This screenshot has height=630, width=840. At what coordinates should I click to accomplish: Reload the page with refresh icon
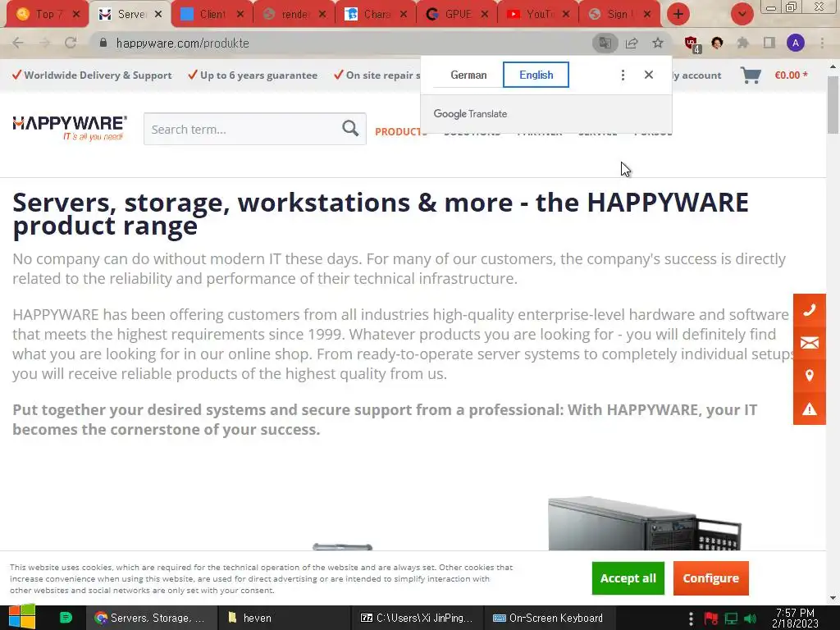[71, 43]
